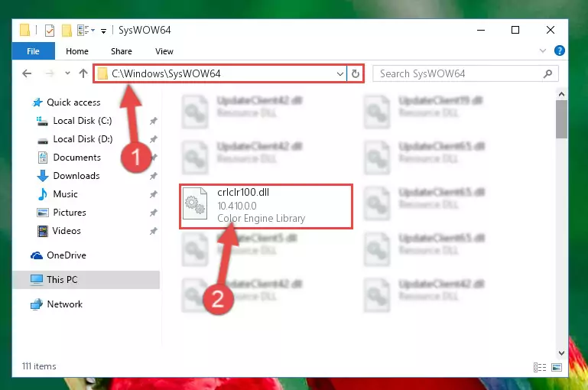This screenshot has width=588, height=390.
Task: Open Pictures folder in the sidebar
Action: (x=61, y=213)
